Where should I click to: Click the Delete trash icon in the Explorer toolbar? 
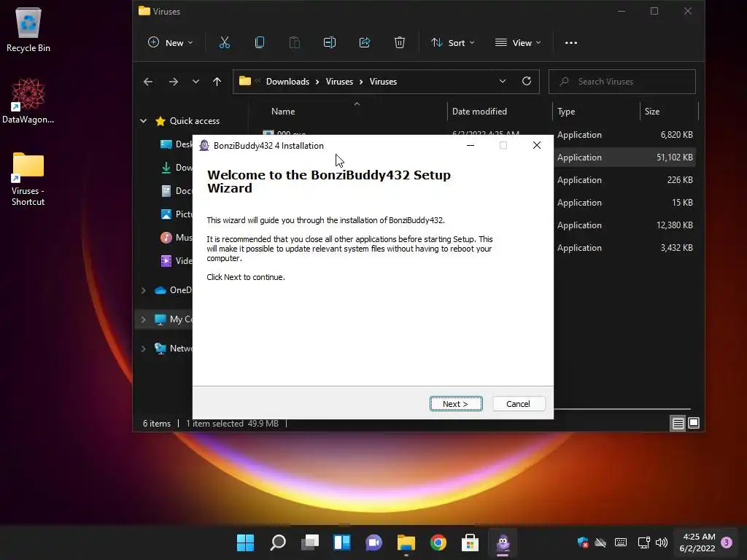[400, 43]
